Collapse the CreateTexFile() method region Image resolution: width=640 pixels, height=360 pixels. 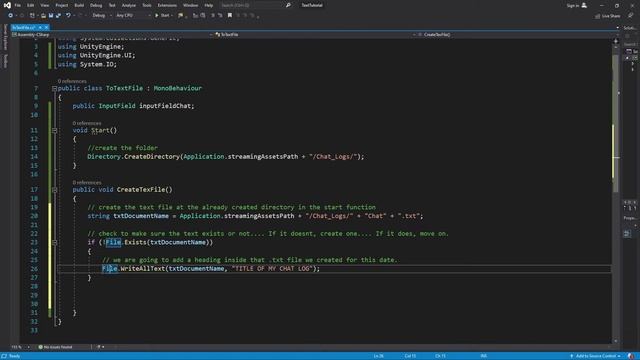point(54,190)
